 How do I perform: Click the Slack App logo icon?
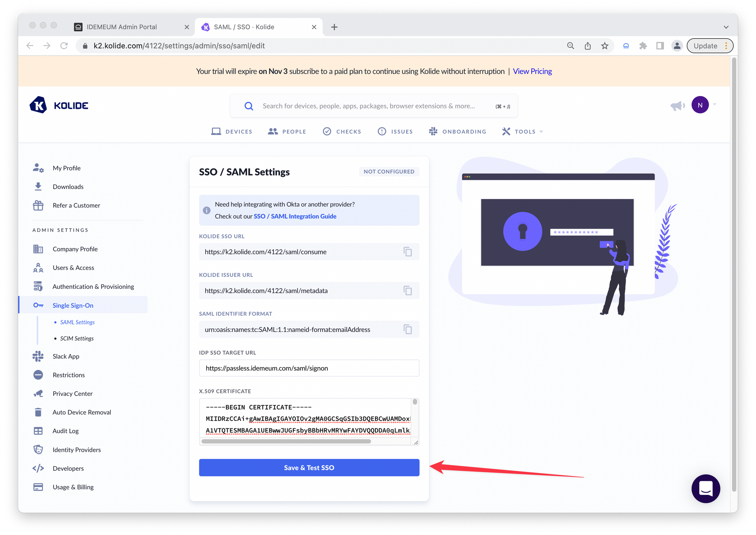click(x=38, y=356)
